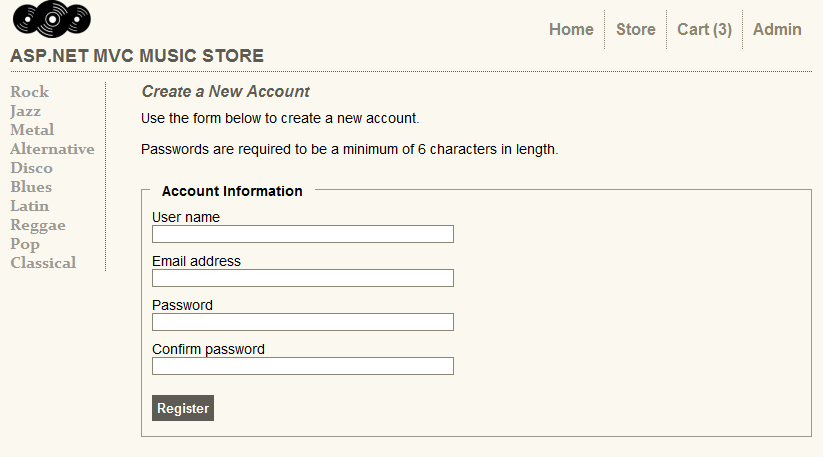Click into the Email address field
This screenshot has width=823, height=457.
302,278
